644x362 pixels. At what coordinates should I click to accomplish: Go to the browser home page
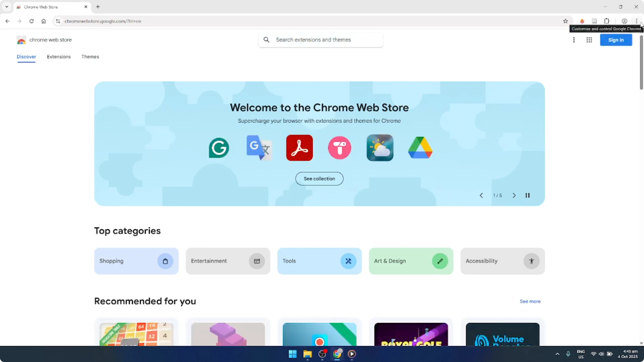point(44,21)
